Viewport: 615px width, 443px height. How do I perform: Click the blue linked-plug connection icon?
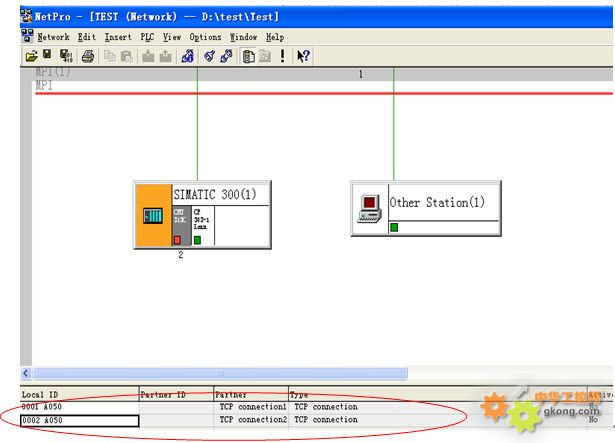226,56
